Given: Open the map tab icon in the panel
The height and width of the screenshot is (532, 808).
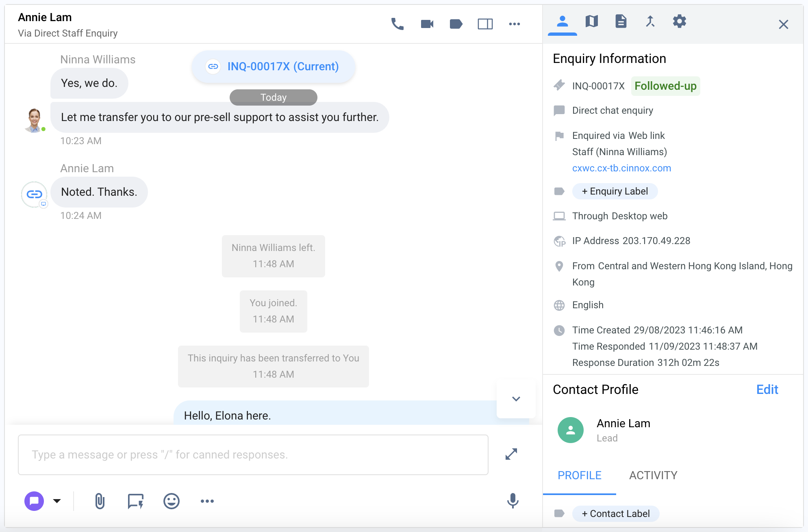Looking at the screenshot, I should 591,21.
